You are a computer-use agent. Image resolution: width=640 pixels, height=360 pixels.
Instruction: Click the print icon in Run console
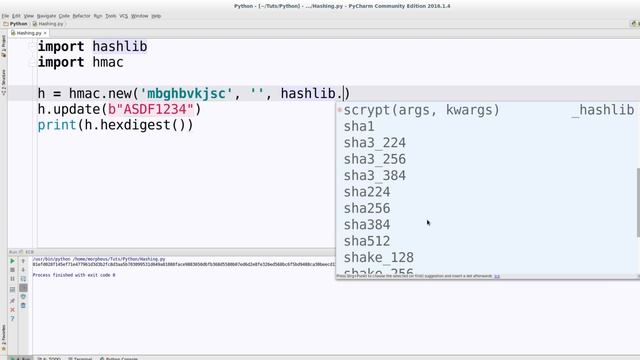(23, 297)
